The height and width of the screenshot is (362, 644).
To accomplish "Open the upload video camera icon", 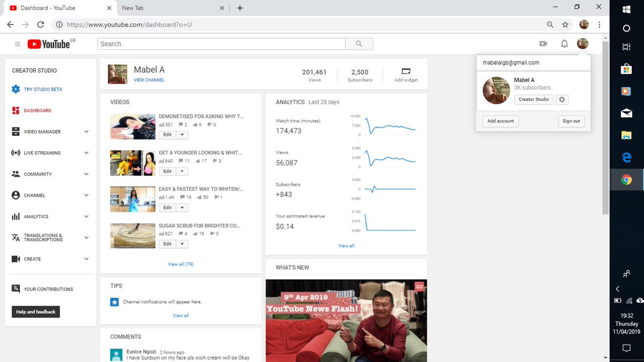I will (543, 44).
